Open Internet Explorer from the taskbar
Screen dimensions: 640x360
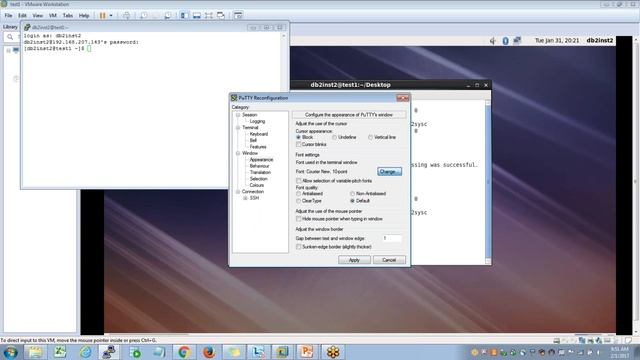[x=85, y=352]
